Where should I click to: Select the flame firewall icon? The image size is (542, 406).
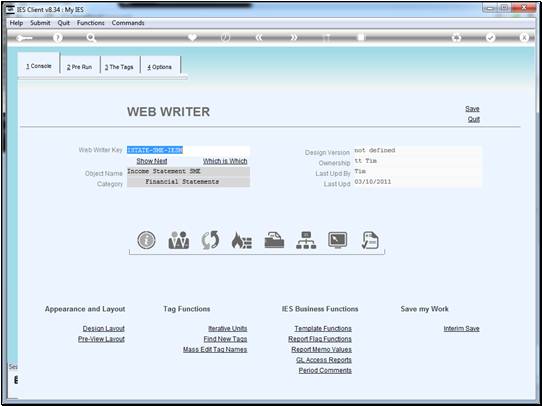tap(242, 240)
